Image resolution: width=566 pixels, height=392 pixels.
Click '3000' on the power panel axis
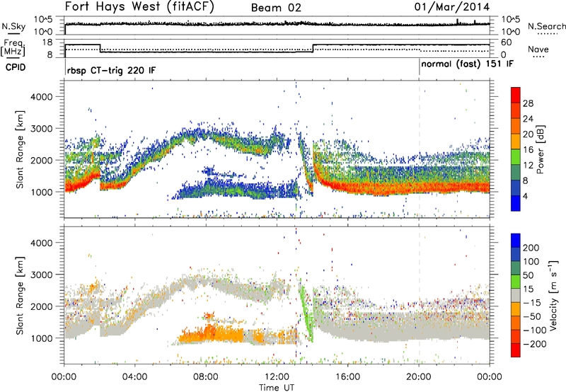(x=41, y=129)
